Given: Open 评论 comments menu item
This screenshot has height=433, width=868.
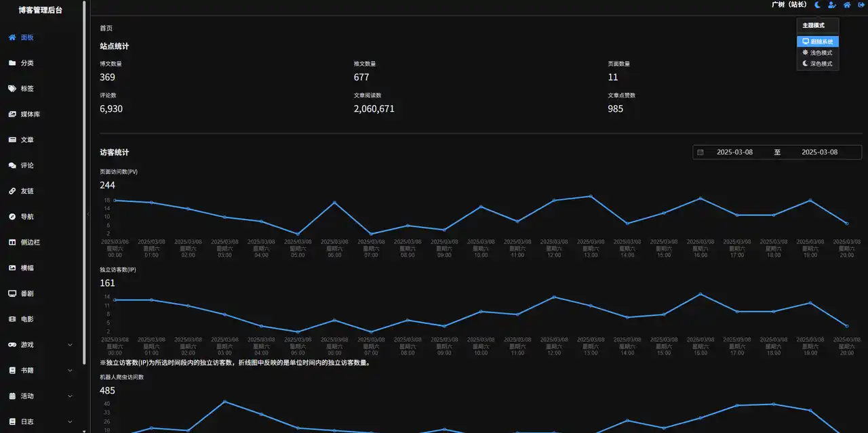Looking at the screenshot, I should pyautogui.click(x=27, y=165).
